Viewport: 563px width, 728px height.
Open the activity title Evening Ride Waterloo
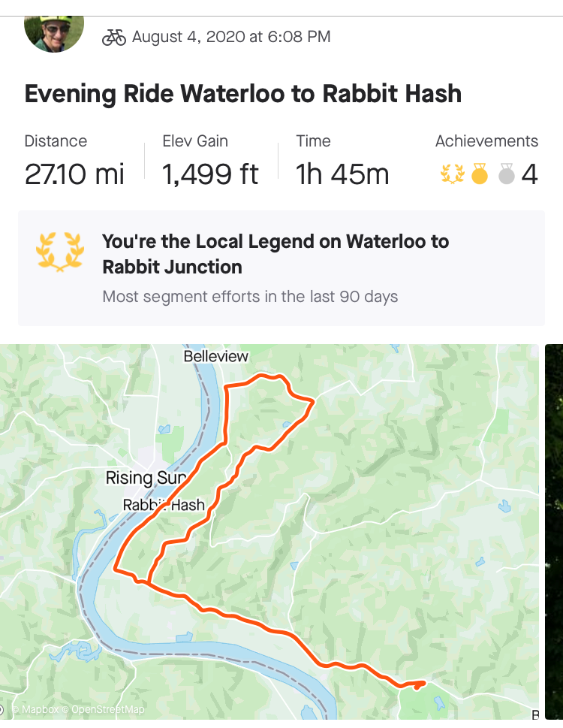coord(242,94)
